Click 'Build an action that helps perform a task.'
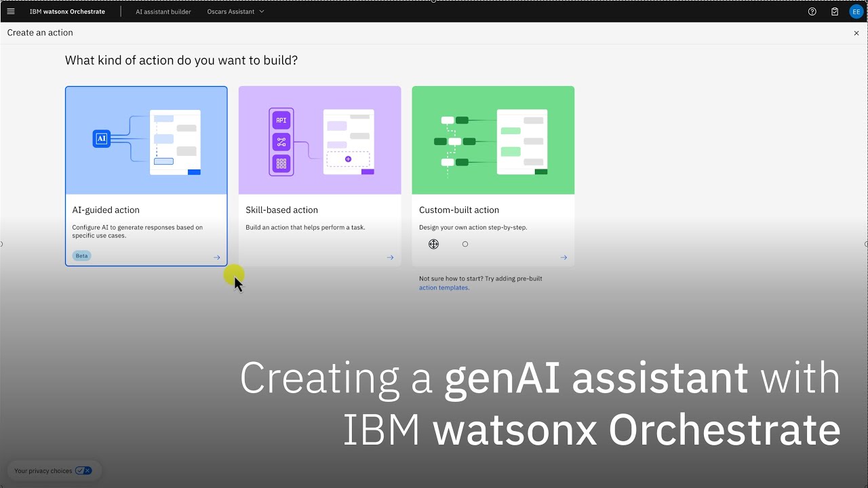 [305, 228]
